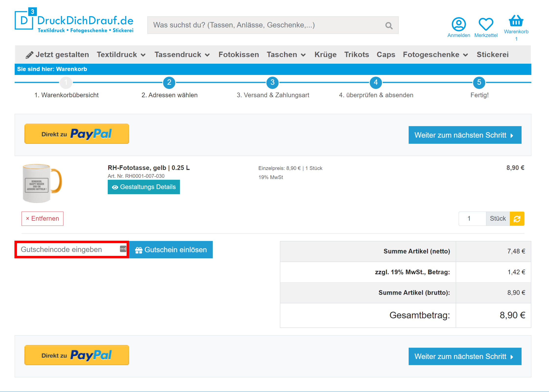Open the Stickerei menu item
The image size is (549, 392).
click(492, 55)
